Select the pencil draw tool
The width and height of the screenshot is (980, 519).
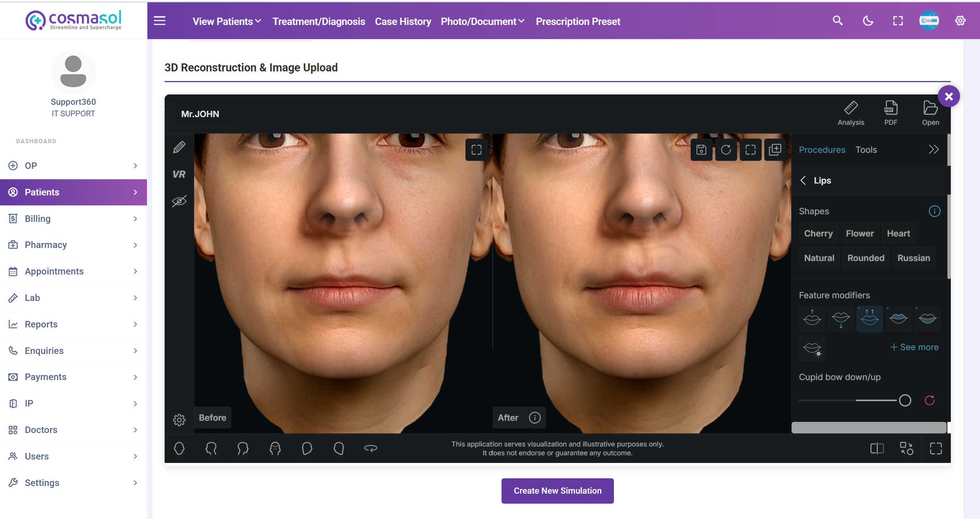pyautogui.click(x=179, y=147)
